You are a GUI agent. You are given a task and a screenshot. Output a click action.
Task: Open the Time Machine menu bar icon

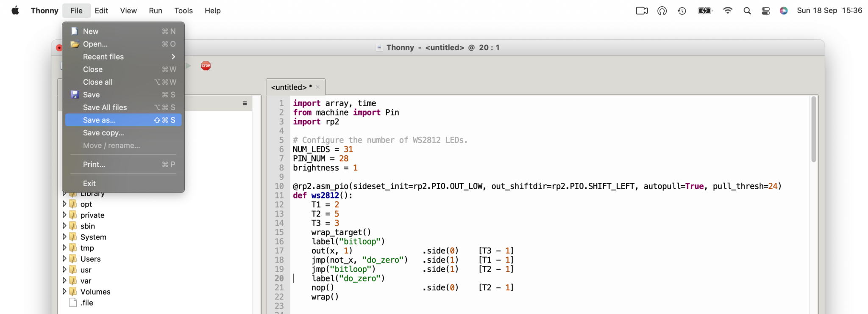(682, 11)
